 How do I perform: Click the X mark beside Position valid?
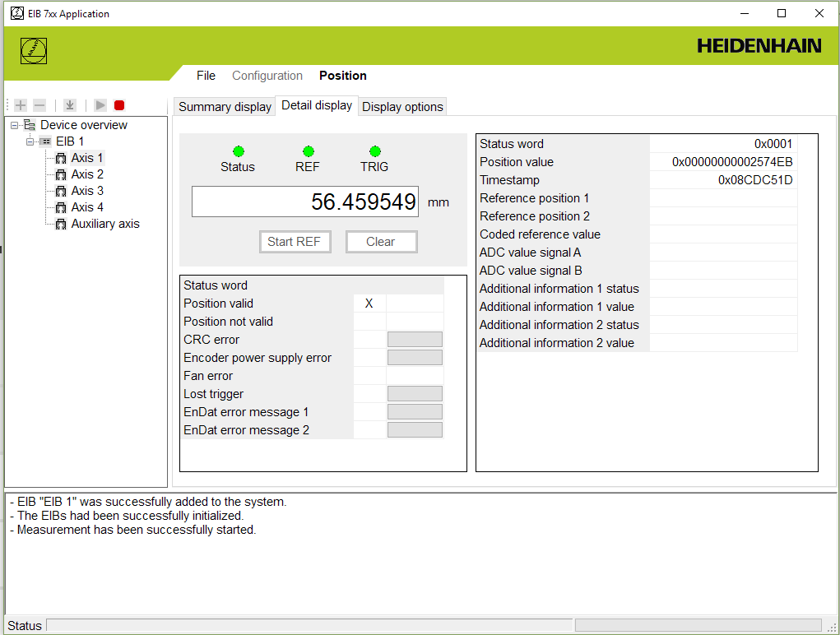pos(369,304)
